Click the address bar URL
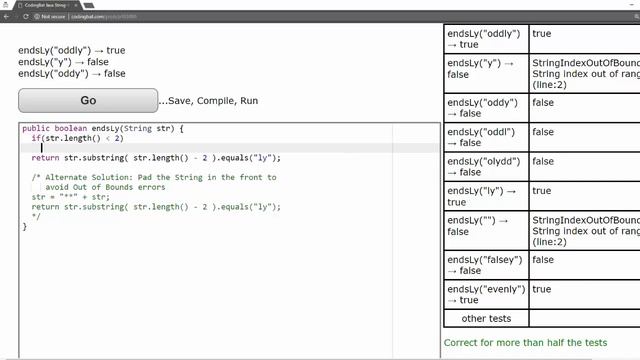This screenshot has width=640, height=360. (104, 17)
